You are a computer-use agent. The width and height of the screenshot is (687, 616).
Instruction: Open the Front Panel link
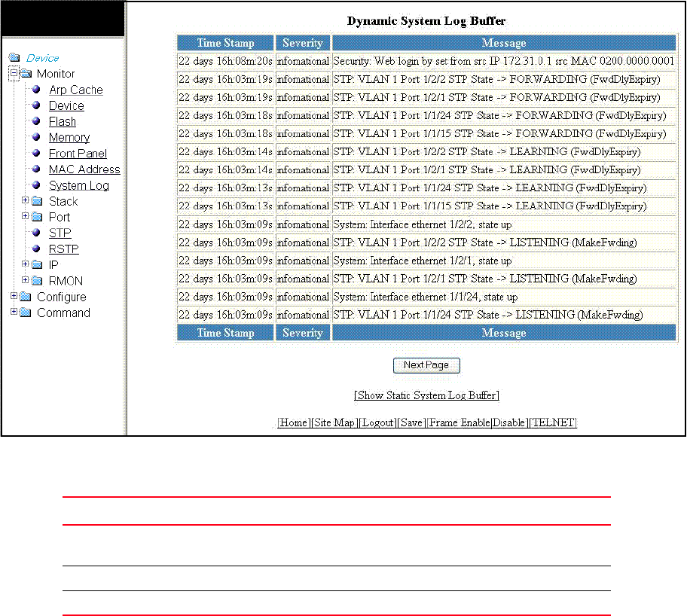[78, 154]
